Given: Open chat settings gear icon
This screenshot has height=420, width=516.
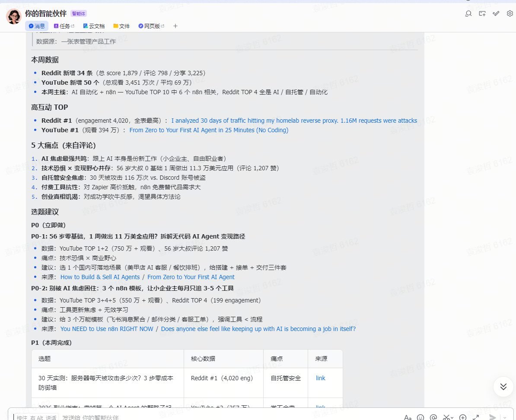Looking at the screenshot, I should pos(510,13).
